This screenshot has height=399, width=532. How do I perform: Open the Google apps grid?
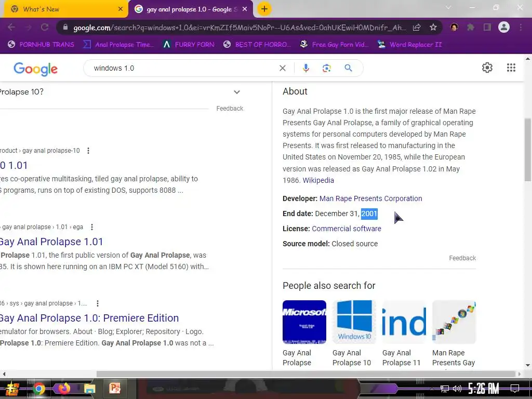pyautogui.click(x=511, y=68)
